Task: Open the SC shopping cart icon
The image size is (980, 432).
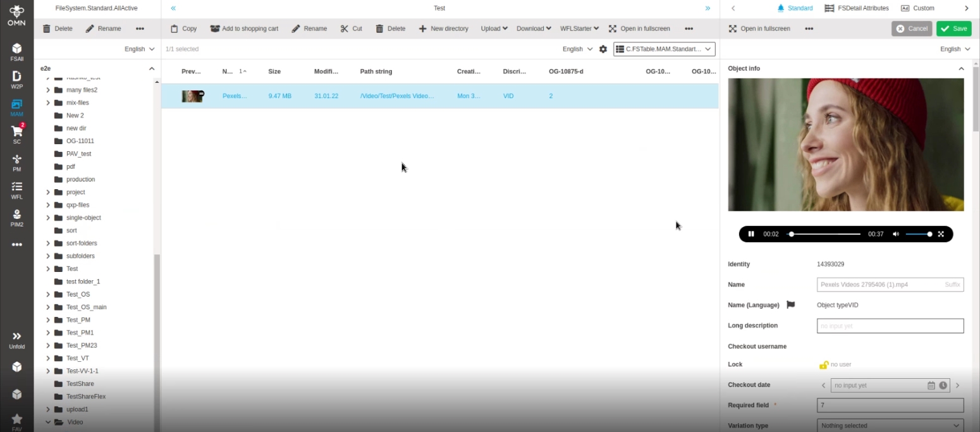Action: (17, 135)
